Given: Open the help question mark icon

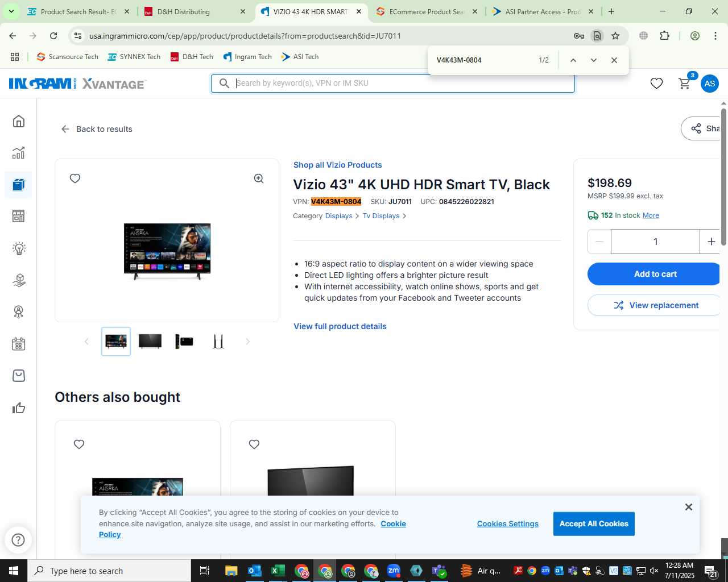Looking at the screenshot, I should click(x=18, y=539).
